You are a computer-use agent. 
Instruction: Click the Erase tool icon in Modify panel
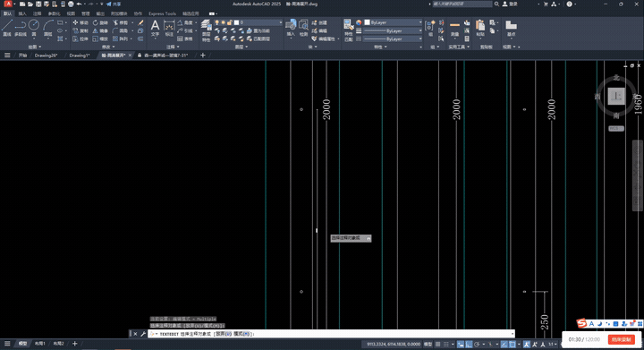coord(140,22)
